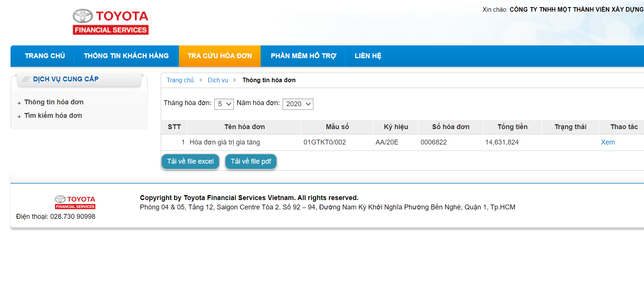Click the Tổng tiền column header
Image resolution: width=644 pixels, height=292 pixels.
click(x=512, y=127)
